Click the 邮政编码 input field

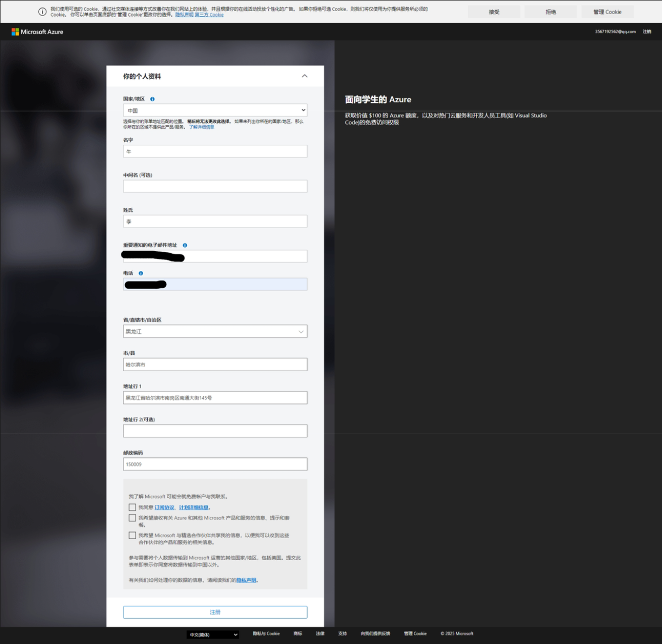(215, 464)
